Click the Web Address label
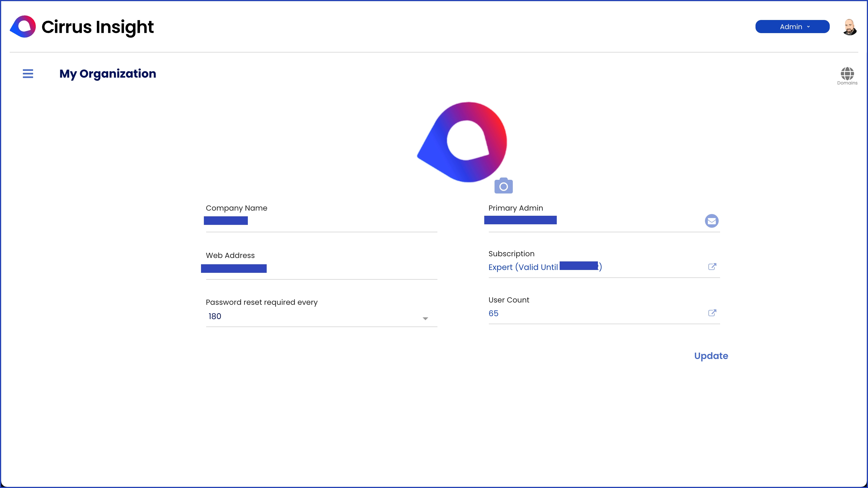868x488 pixels. coord(230,255)
